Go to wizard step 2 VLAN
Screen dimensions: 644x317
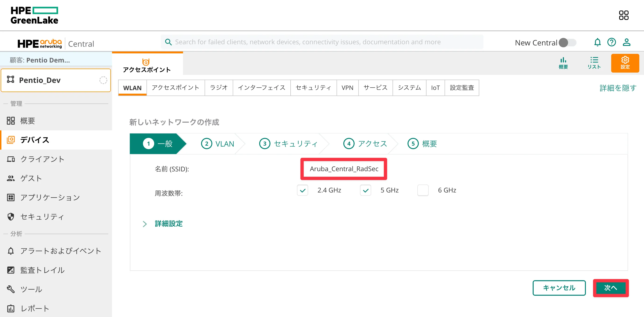point(217,144)
